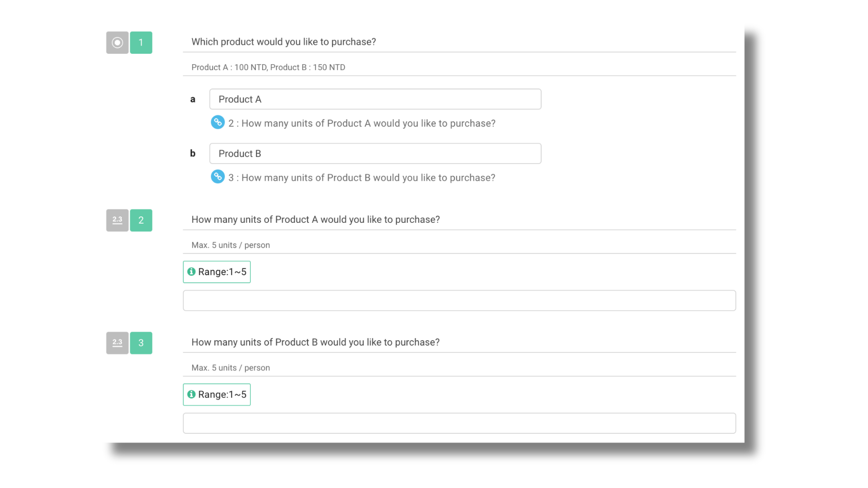The width and height of the screenshot is (868, 488).
Task: Click the green number badge for question 1
Action: tap(141, 42)
